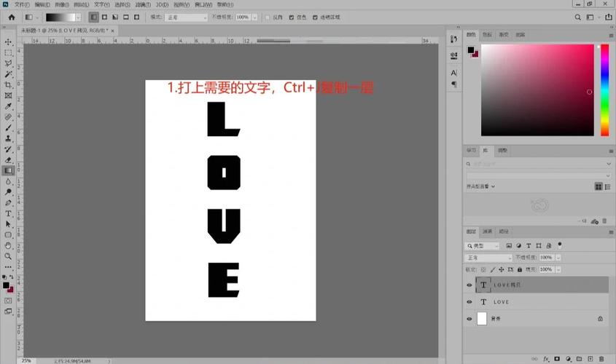Open the layer Opacity dropdown arrow

[x=558, y=258]
